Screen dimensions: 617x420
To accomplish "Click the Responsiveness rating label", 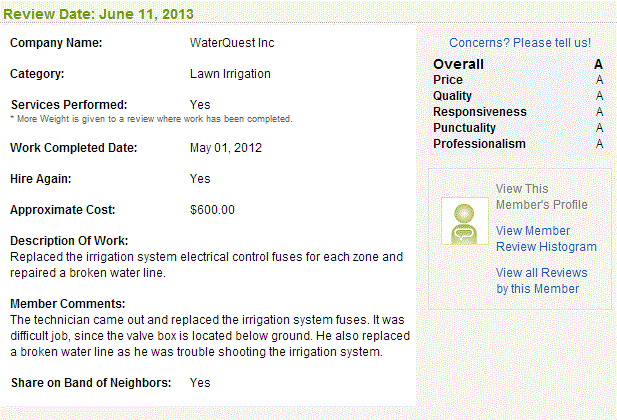I will [480, 112].
